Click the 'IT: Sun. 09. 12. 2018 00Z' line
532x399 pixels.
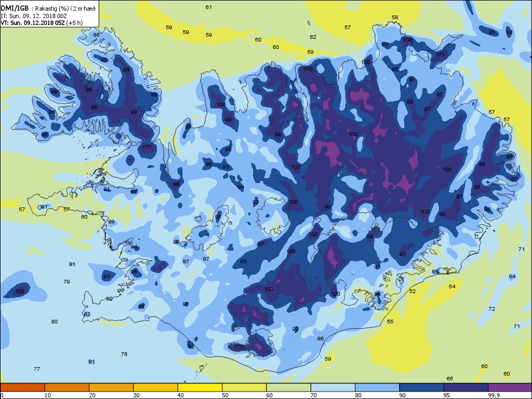click(x=35, y=16)
